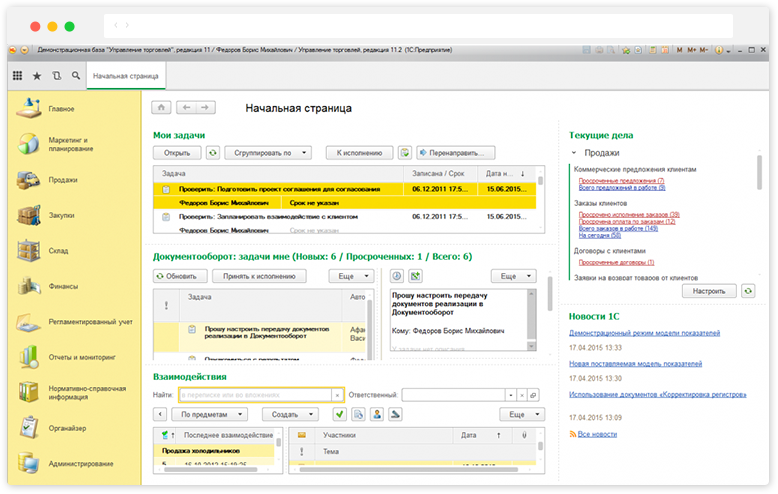Collapse the Продажи group in Текущие дела
The image size is (778, 494).
574,153
